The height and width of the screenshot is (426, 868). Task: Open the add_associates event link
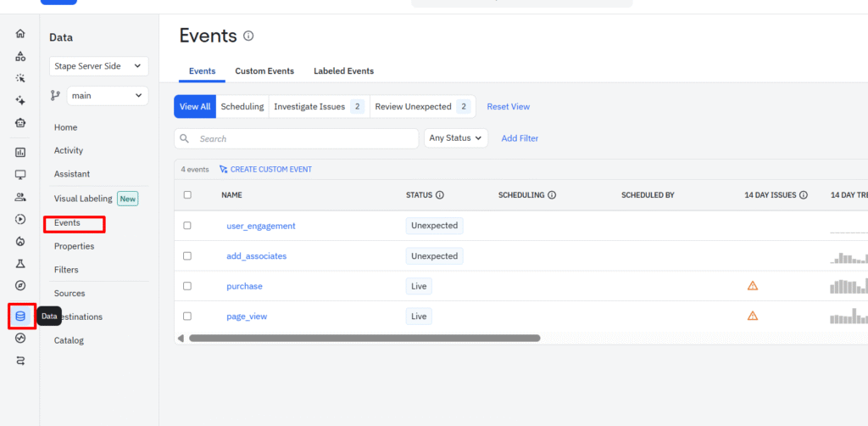[256, 256]
